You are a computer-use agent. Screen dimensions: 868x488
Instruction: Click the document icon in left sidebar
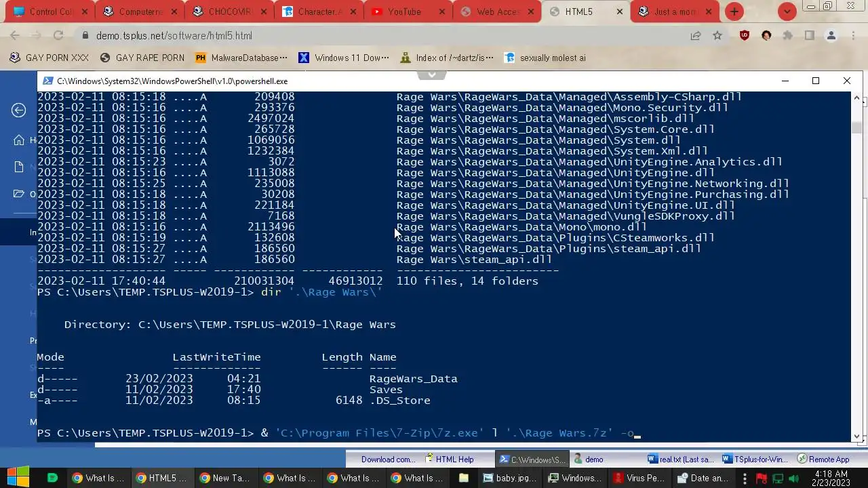(x=19, y=167)
